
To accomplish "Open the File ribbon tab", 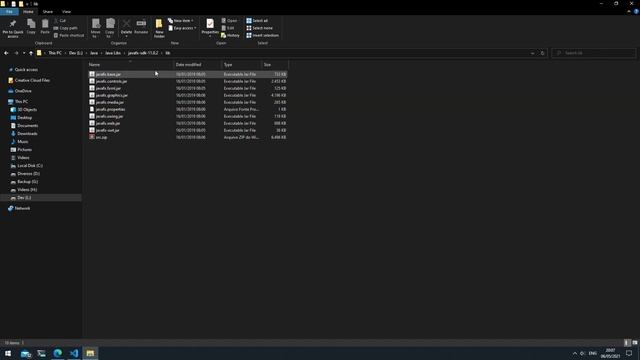I will coord(9,12).
